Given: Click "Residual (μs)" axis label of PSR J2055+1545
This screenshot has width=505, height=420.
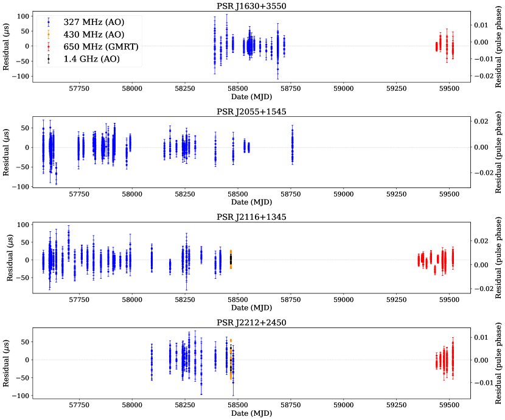Looking at the screenshot, I should (x=6, y=152).
